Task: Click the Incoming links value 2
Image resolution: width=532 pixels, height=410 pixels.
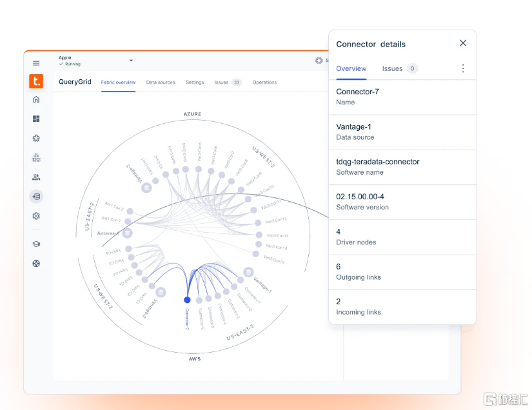Action: pos(339,302)
